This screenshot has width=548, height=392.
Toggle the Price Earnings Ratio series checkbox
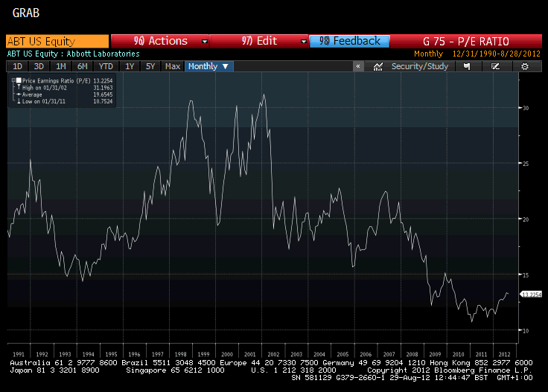[x=19, y=80]
